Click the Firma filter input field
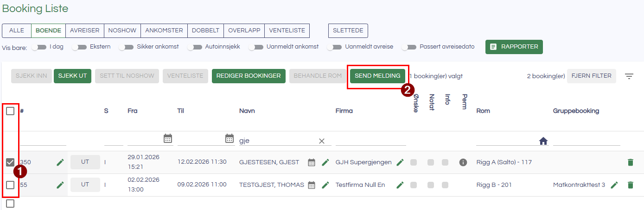644x210 pixels. point(370,140)
